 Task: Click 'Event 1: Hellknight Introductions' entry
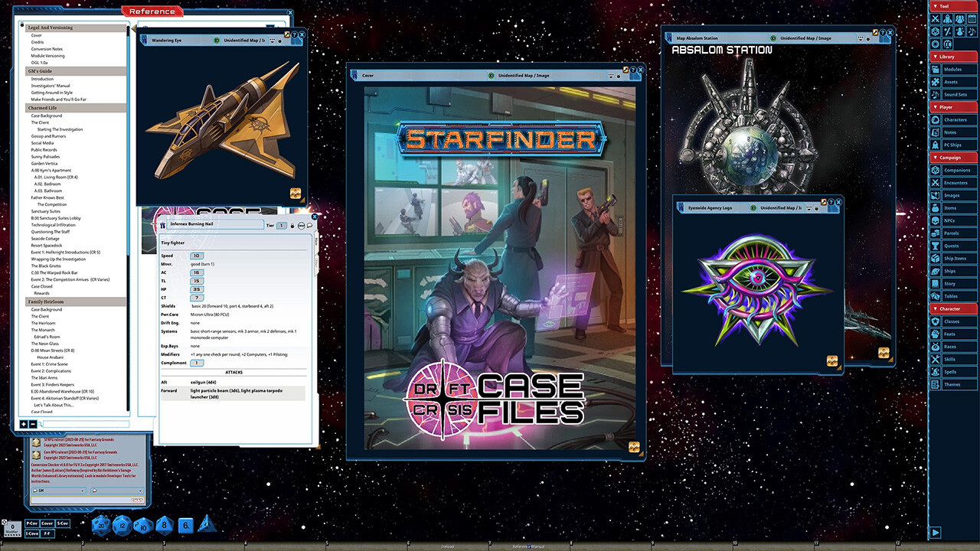65,252
